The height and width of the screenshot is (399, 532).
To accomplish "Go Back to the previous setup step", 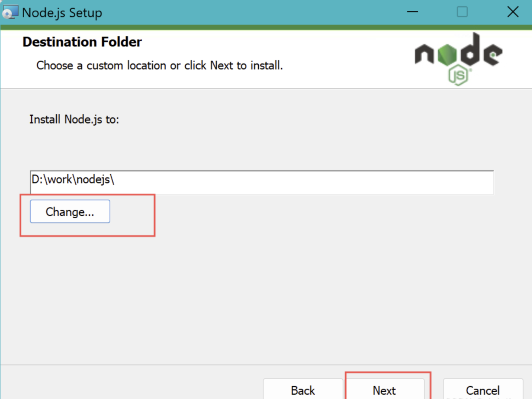I will [x=303, y=390].
